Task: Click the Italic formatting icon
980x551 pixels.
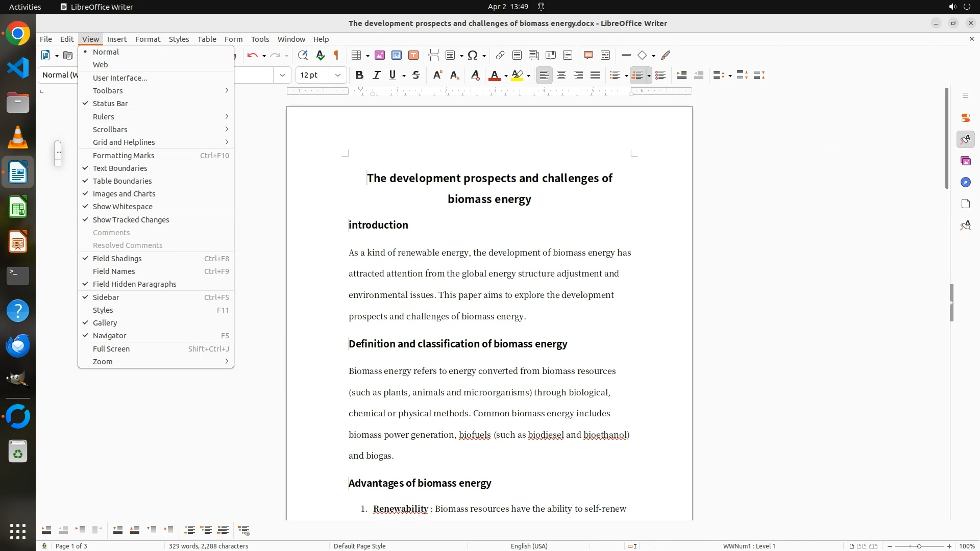Action: [x=376, y=76]
